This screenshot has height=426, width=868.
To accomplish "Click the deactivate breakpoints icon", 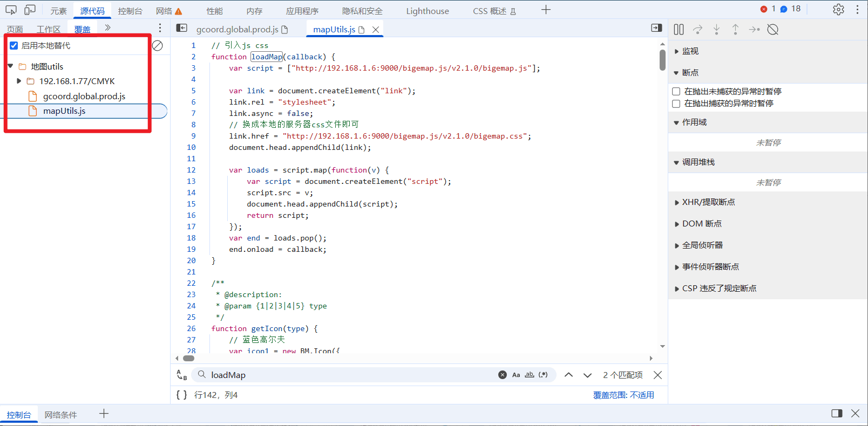I will 772,30.
